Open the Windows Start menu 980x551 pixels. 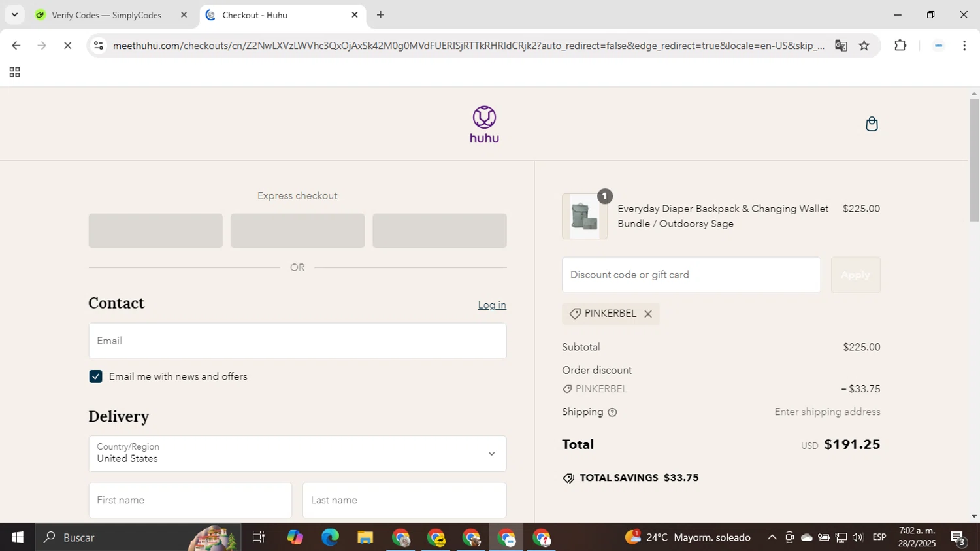(17, 537)
